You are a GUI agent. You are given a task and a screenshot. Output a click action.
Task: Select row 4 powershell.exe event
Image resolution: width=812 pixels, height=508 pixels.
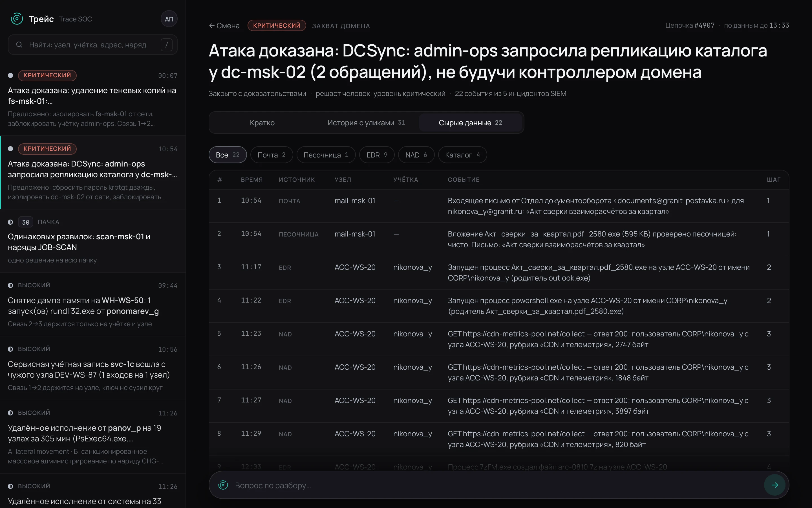pyautogui.click(x=498, y=306)
